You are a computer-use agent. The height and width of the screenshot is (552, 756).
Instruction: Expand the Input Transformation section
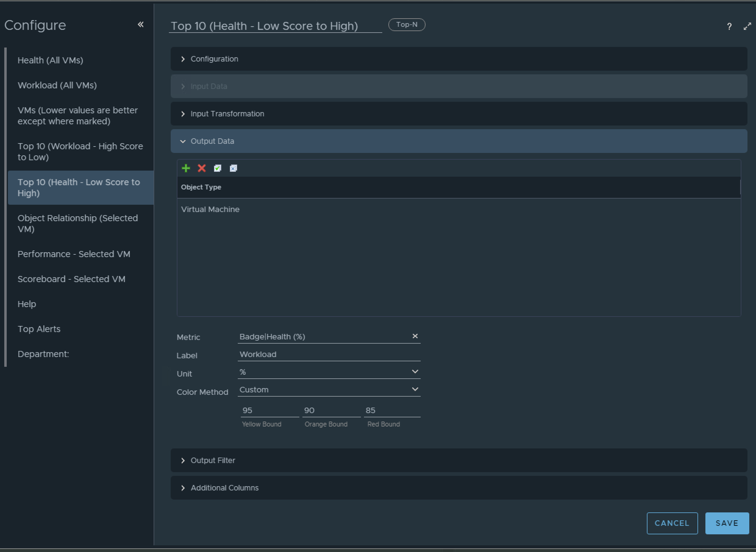tap(227, 114)
